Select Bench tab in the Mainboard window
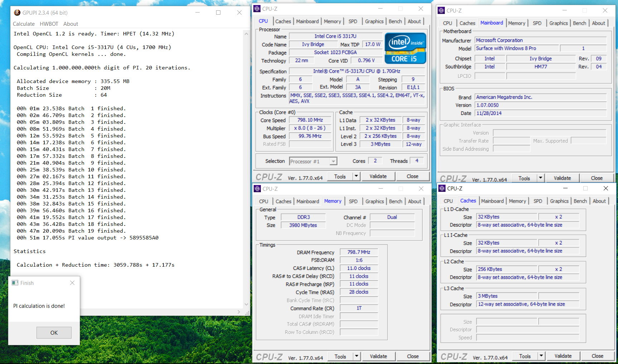Image resolution: width=618 pixels, height=364 pixels. click(580, 23)
